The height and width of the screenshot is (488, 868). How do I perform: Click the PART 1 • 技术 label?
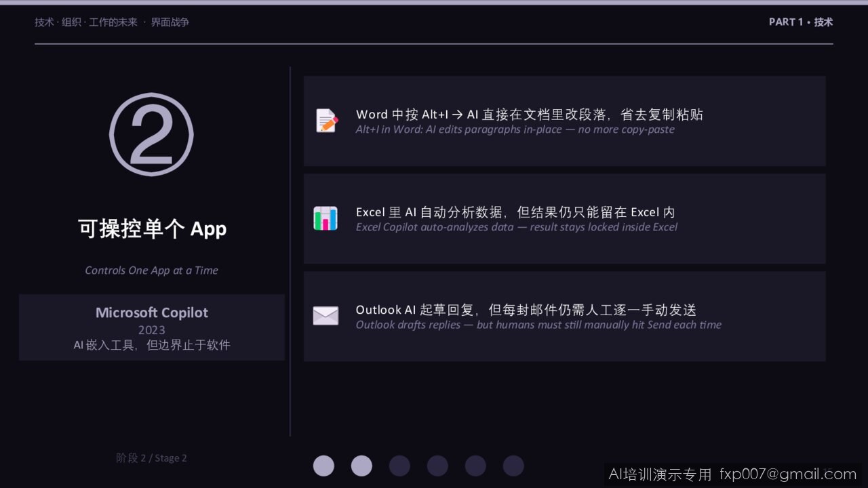click(x=801, y=22)
